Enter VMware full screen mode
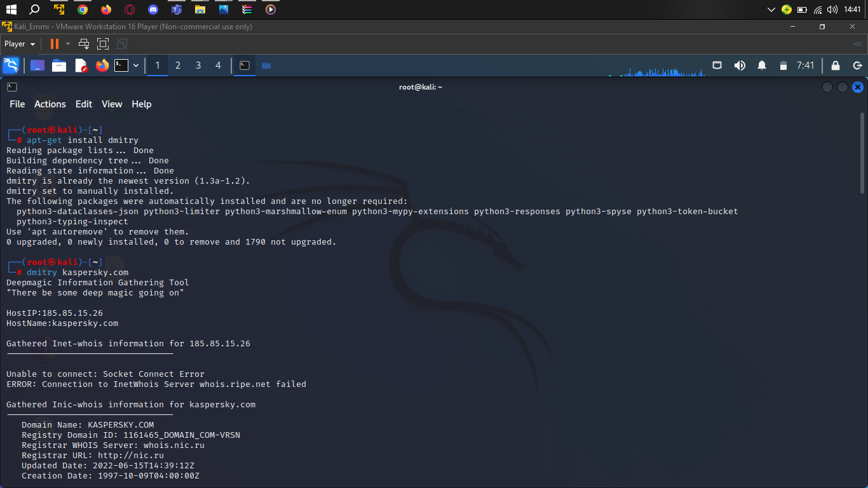 [103, 44]
